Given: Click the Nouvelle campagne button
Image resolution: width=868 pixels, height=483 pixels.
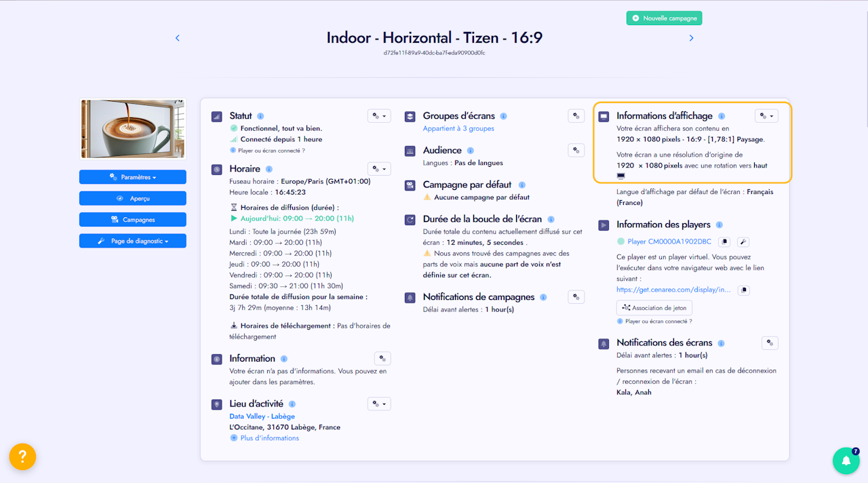Looking at the screenshot, I should [x=664, y=18].
